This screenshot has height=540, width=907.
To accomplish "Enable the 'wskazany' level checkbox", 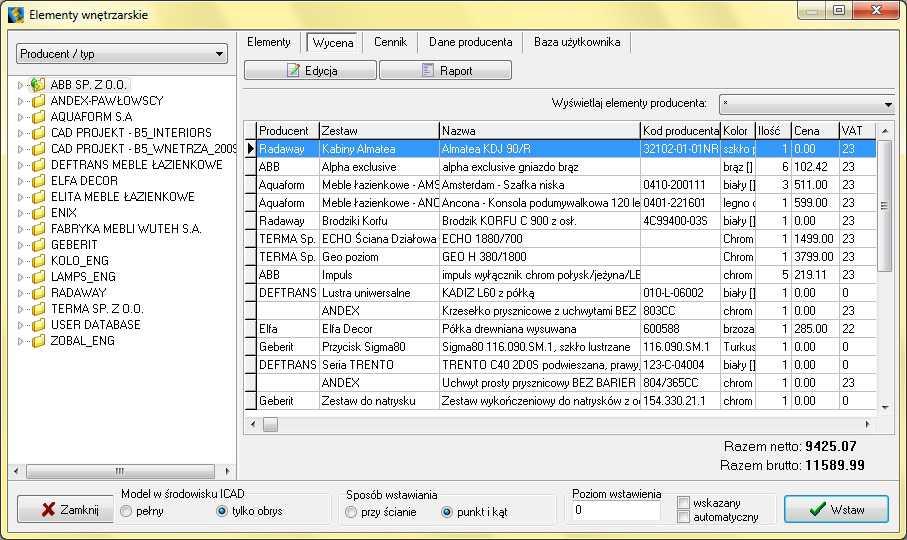I will (683, 503).
